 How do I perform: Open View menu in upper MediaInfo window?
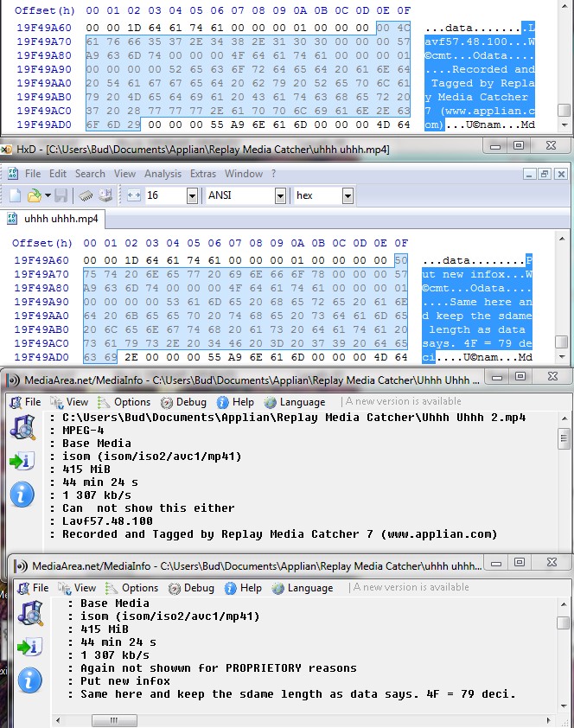(x=70, y=402)
